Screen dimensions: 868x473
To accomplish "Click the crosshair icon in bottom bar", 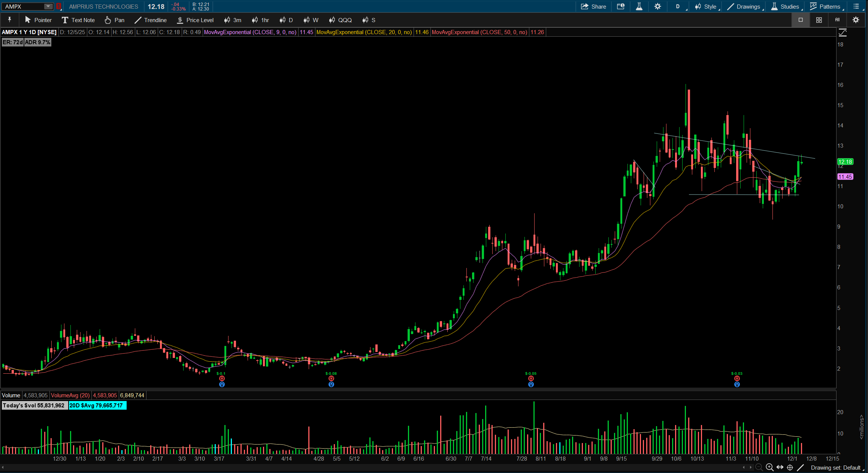I will [790, 467].
